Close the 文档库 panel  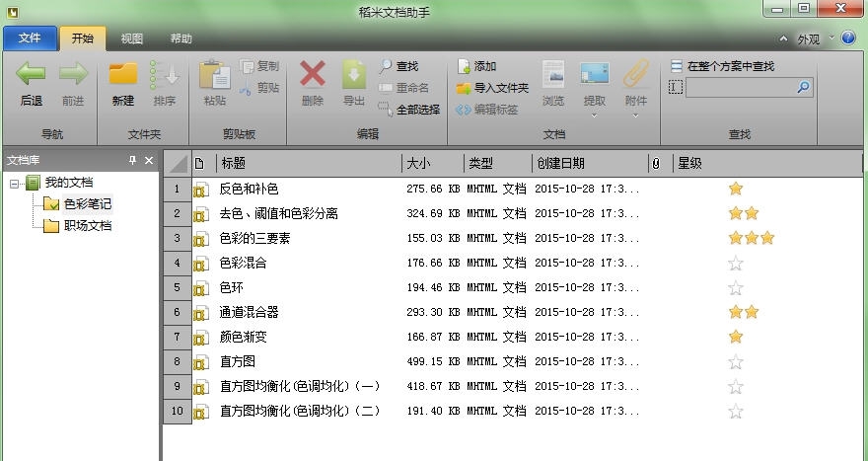click(149, 160)
